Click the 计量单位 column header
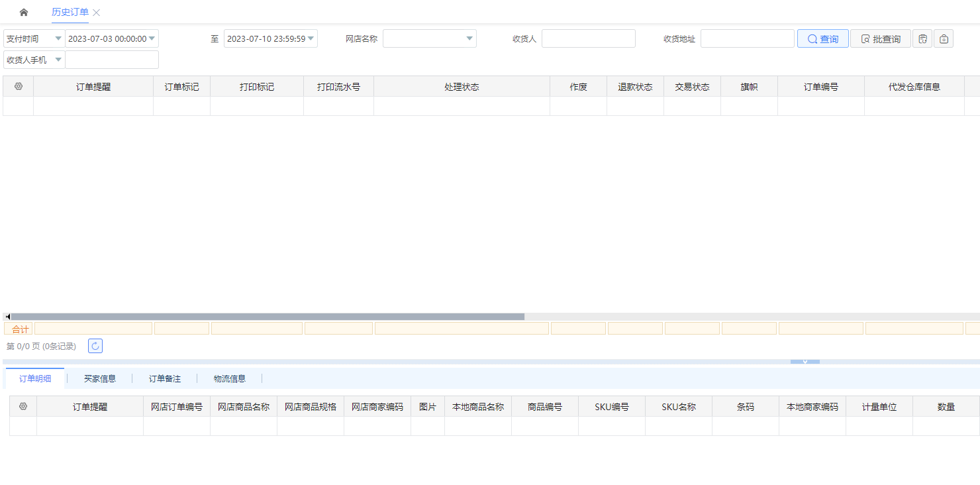The height and width of the screenshot is (485, 980). pos(879,407)
